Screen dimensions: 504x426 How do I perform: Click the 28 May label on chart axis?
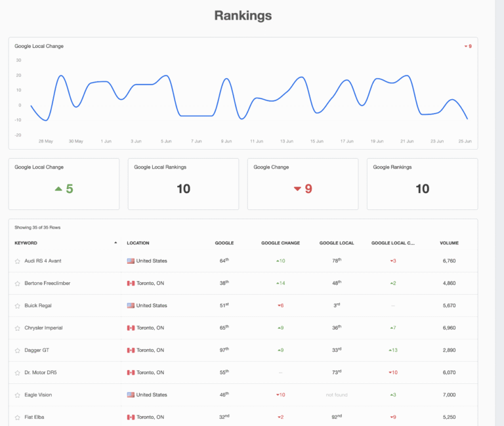[46, 141]
